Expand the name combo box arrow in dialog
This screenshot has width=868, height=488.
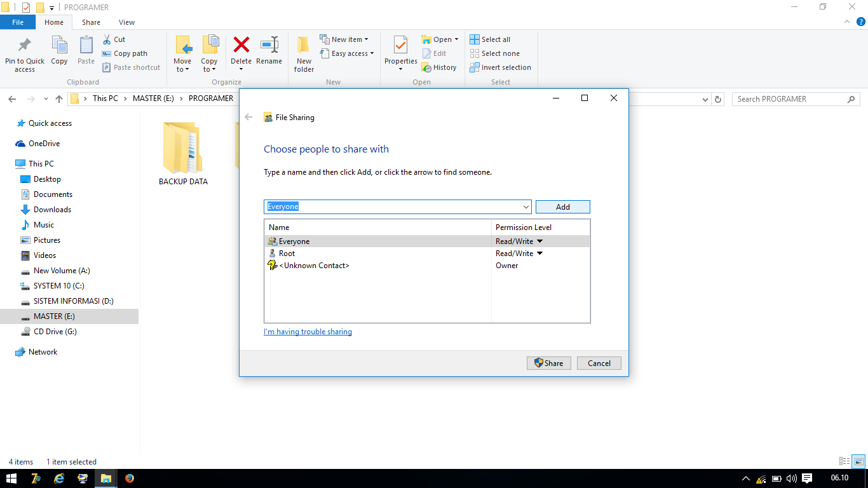526,207
